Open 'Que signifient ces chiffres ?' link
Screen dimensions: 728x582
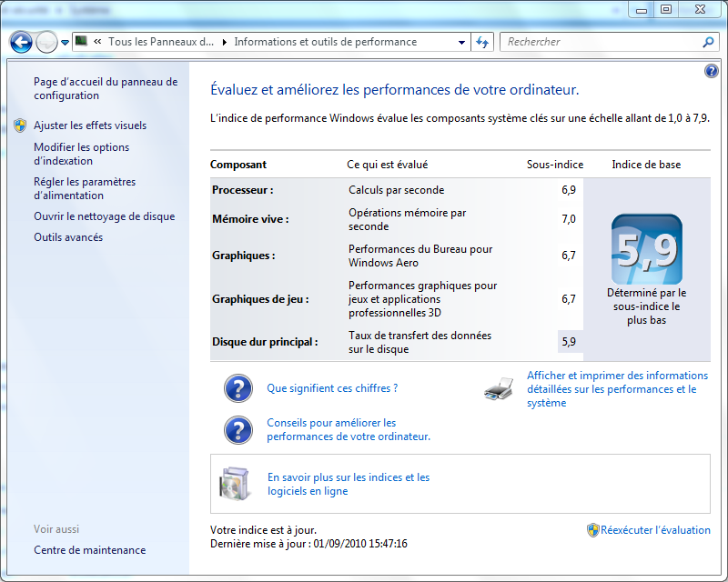click(x=332, y=388)
